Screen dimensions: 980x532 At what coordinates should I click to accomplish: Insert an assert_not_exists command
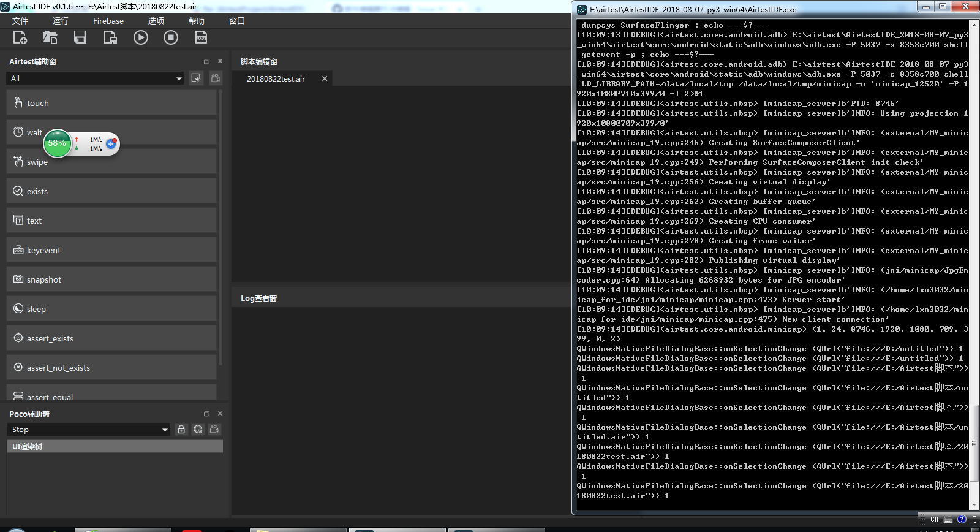point(111,368)
